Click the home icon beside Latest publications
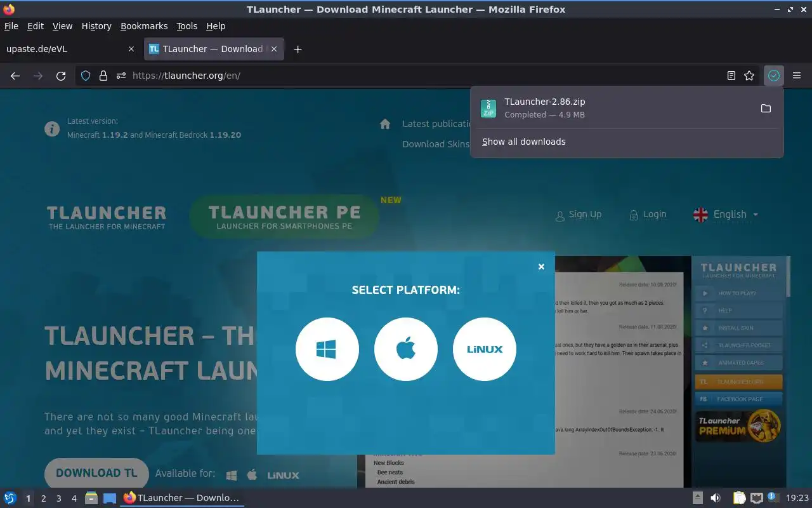812x508 pixels. point(385,124)
